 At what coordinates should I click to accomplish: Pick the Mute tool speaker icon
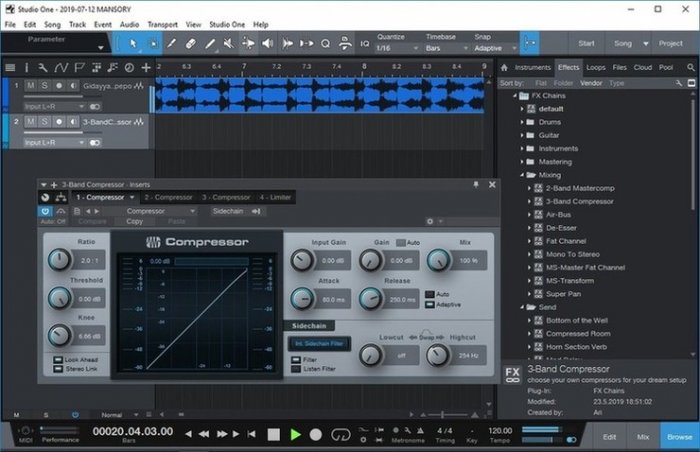click(x=228, y=43)
